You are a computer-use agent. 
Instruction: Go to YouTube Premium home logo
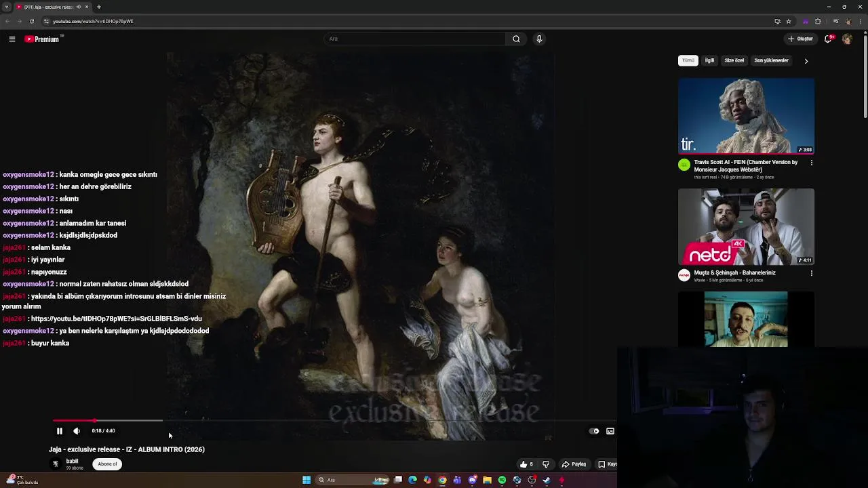point(43,39)
